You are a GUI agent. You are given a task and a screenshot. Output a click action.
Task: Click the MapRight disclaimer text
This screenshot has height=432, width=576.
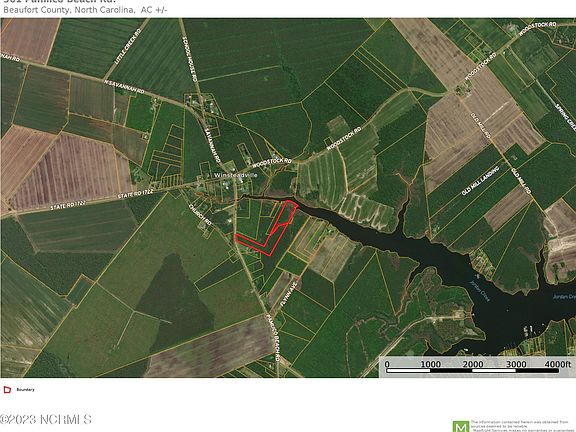[x=523, y=426]
